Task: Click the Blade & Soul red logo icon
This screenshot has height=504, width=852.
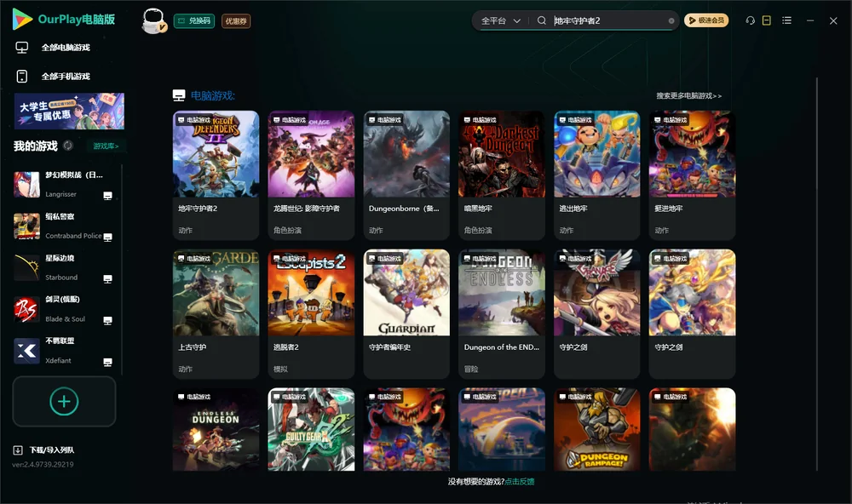Action: point(26,309)
